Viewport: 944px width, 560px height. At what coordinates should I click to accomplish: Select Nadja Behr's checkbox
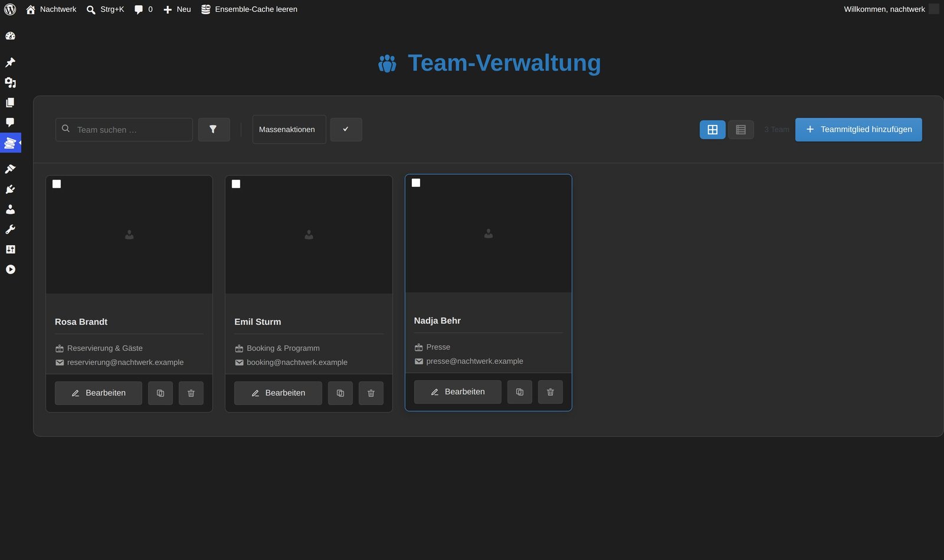(416, 183)
